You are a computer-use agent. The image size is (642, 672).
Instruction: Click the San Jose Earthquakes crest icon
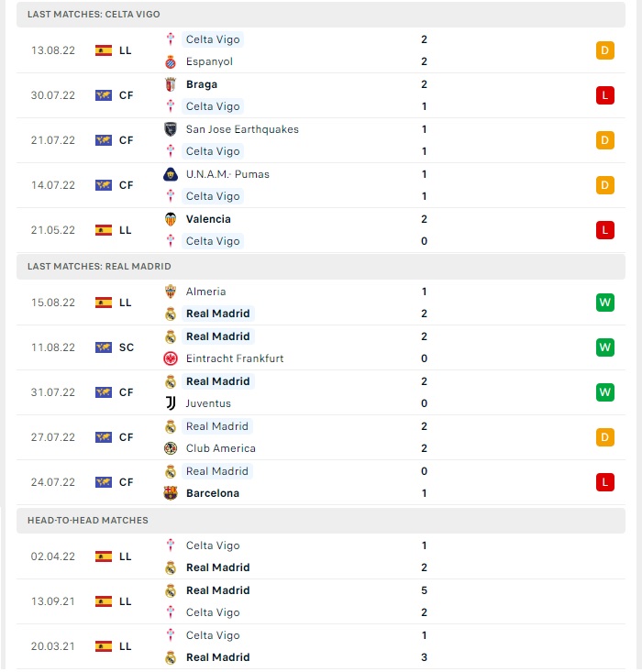tap(171, 129)
